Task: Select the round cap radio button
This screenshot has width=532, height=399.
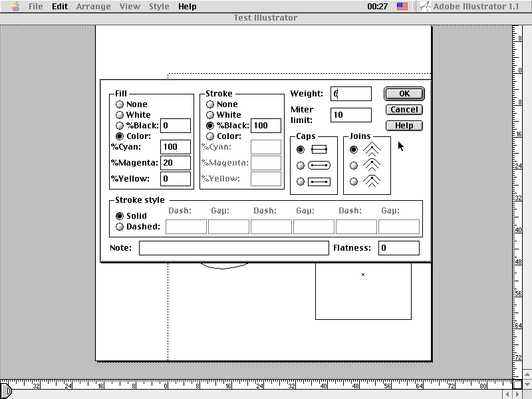Action: 301,165
